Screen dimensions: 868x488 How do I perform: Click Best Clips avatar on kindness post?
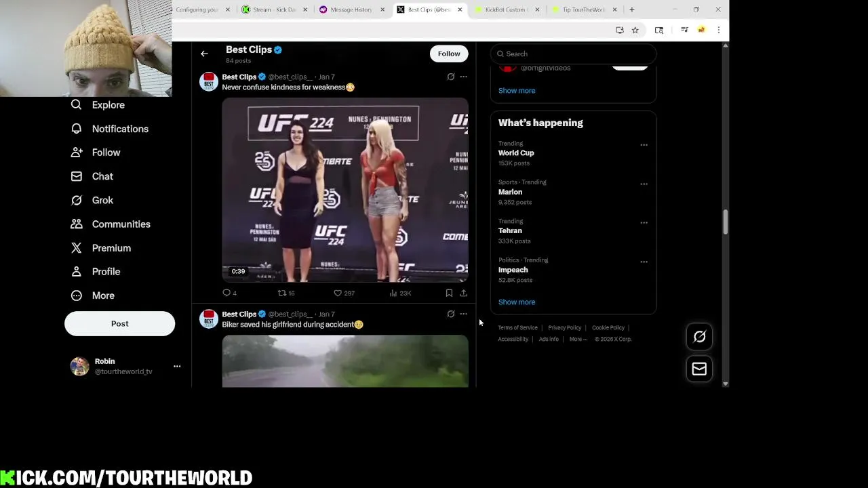coord(209,81)
